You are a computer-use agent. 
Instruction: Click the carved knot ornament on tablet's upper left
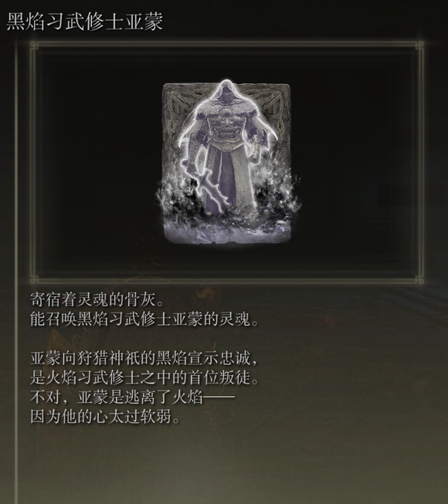coord(178,101)
